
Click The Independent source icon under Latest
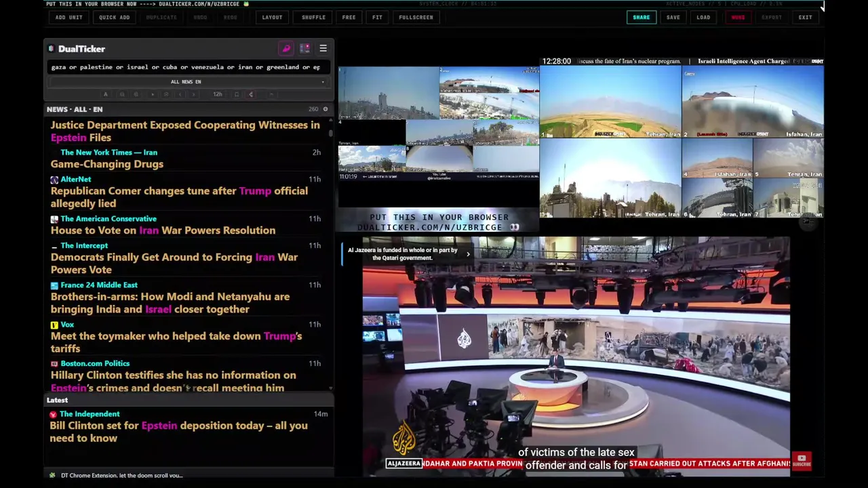pos(53,414)
